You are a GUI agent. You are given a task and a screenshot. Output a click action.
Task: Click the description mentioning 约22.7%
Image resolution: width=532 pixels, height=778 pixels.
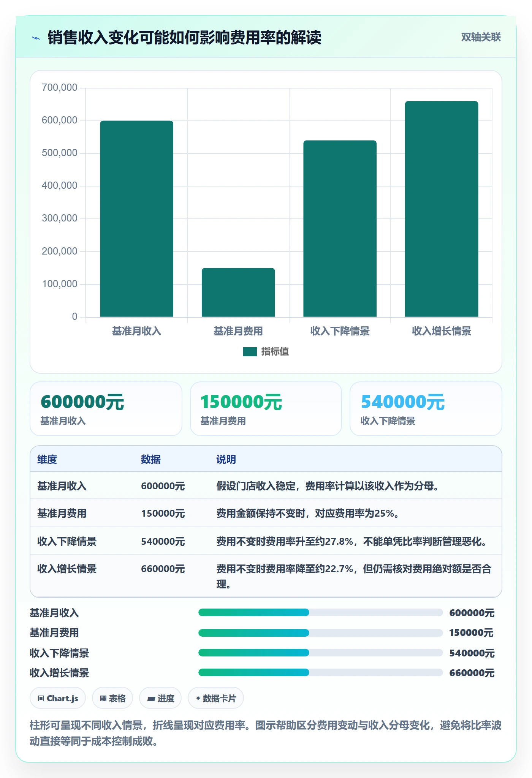point(354,576)
